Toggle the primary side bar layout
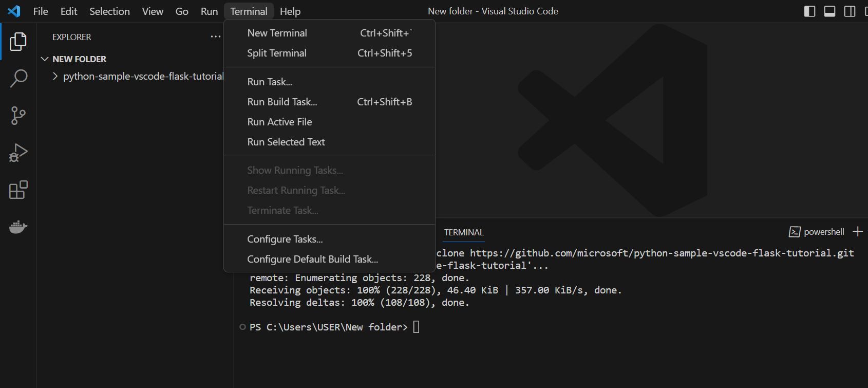The image size is (868, 388). click(809, 11)
